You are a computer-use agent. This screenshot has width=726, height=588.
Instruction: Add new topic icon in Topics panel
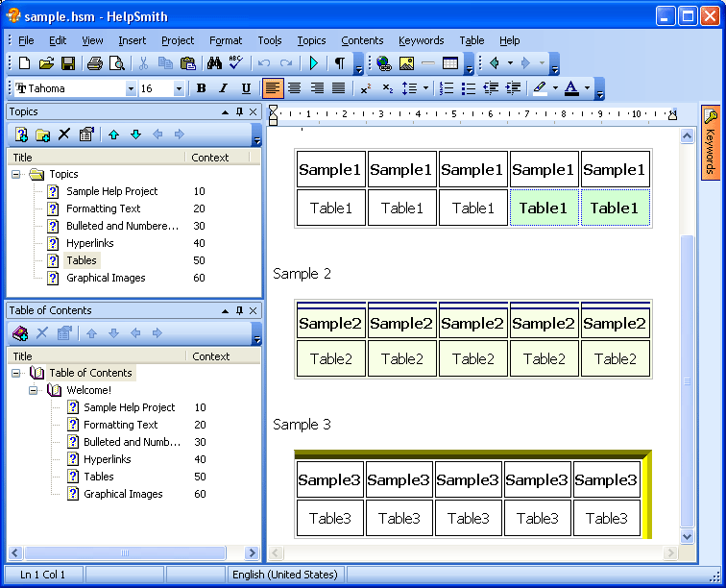21,135
